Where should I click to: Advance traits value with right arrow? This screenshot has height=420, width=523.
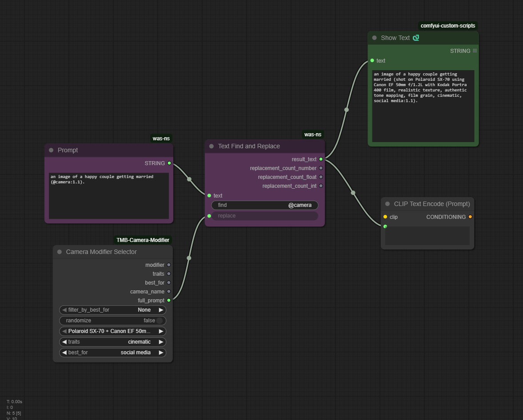click(x=161, y=342)
